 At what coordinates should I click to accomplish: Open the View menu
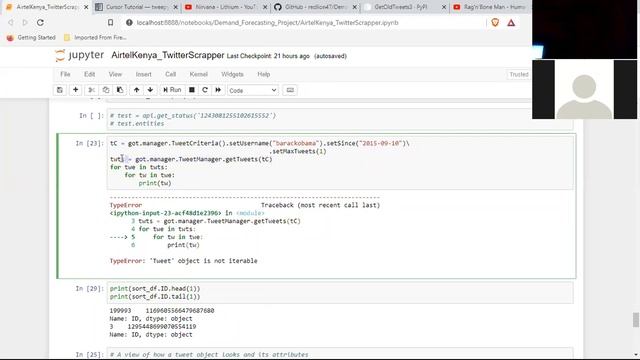pyautogui.click(x=115, y=74)
